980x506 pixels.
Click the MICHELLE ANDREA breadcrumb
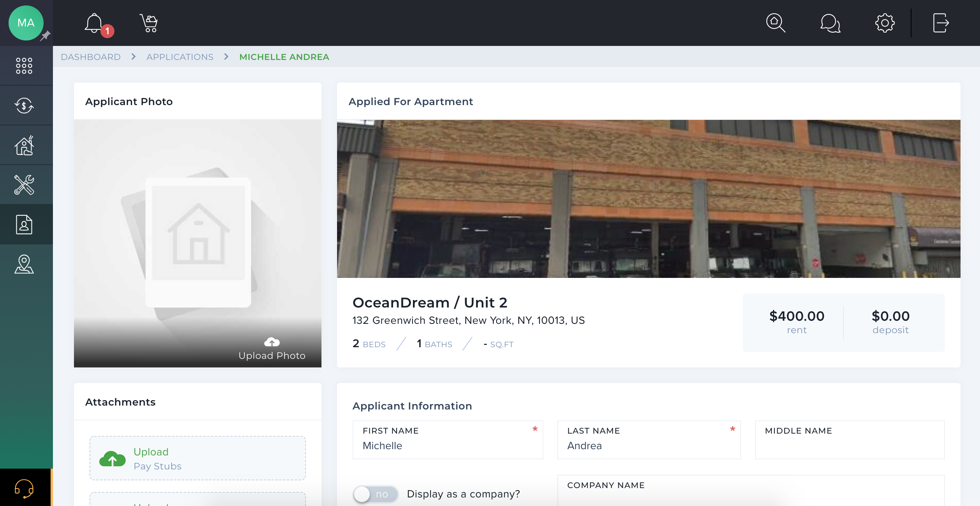(x=284, y=57)
